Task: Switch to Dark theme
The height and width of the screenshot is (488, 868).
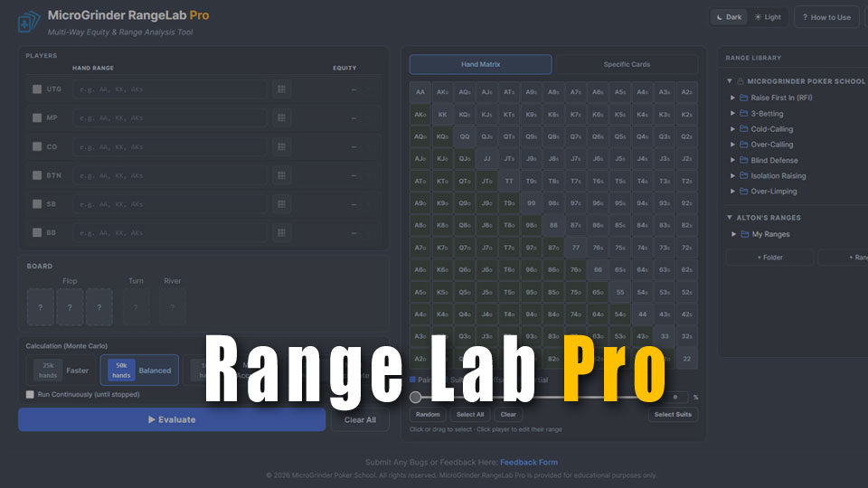Action: coord(729,17)
